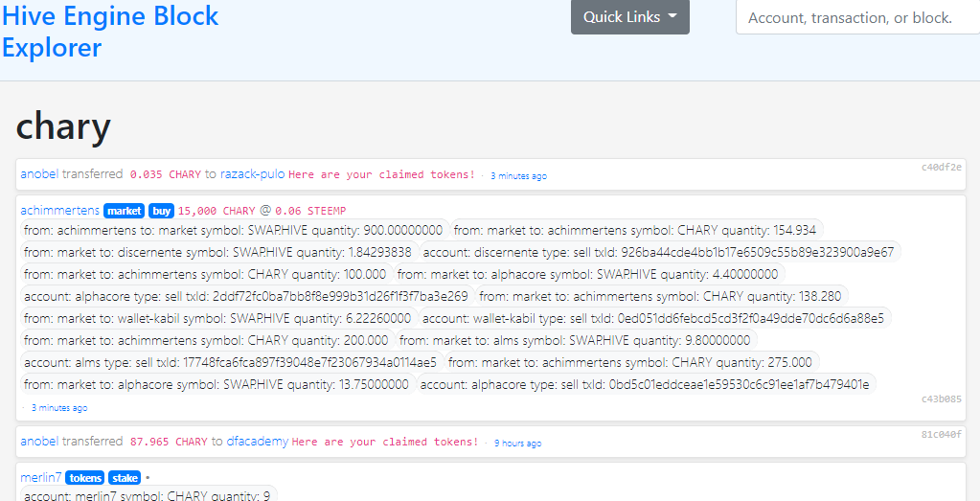Click the '9 hours ago' timestamp
This screenshot has height=501, width=980.
pyautogui.click(x=518, y=444)
